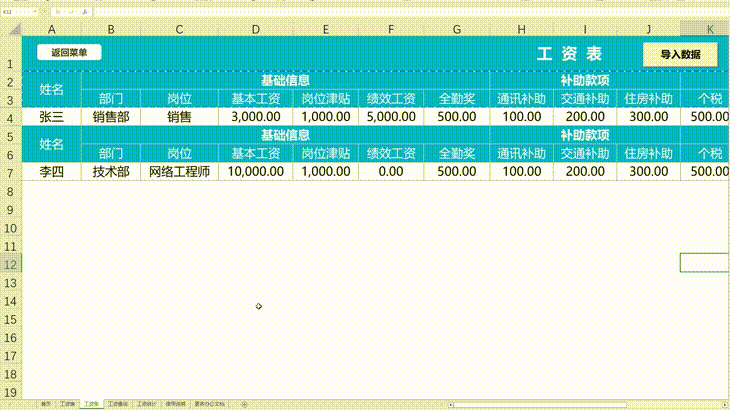Switch to the 首页 sheet tab
This screenshot has width=730, height=410.
click(46, 404)
